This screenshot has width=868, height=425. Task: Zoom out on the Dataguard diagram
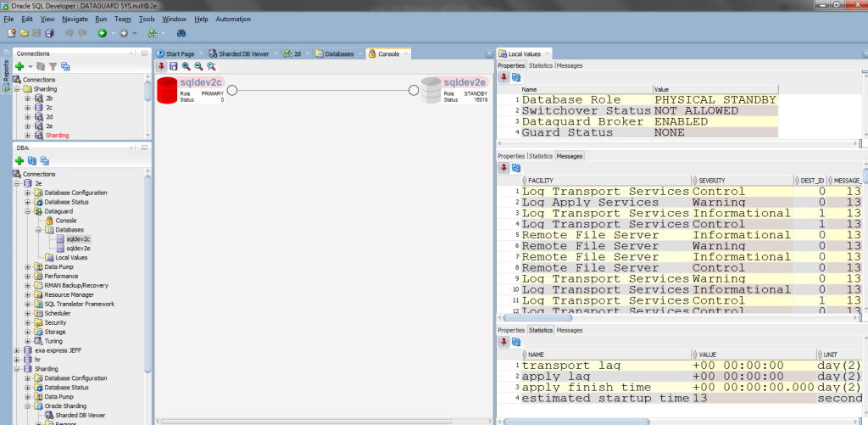(198, 66)
